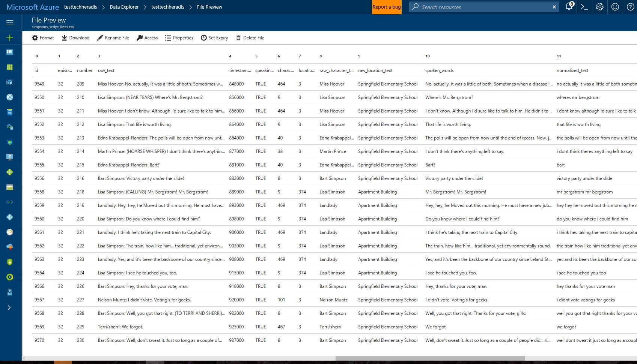Click 'Victory party under the slide!' spoken cell
The image size is (637, 364).
454,178
